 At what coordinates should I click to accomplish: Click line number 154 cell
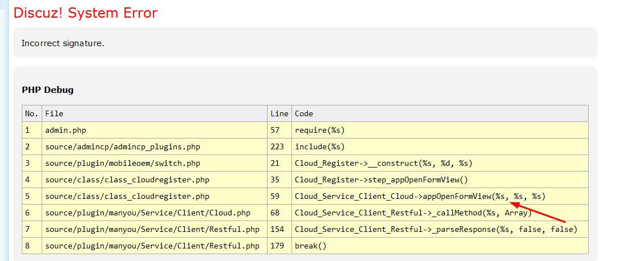[280, 230]
